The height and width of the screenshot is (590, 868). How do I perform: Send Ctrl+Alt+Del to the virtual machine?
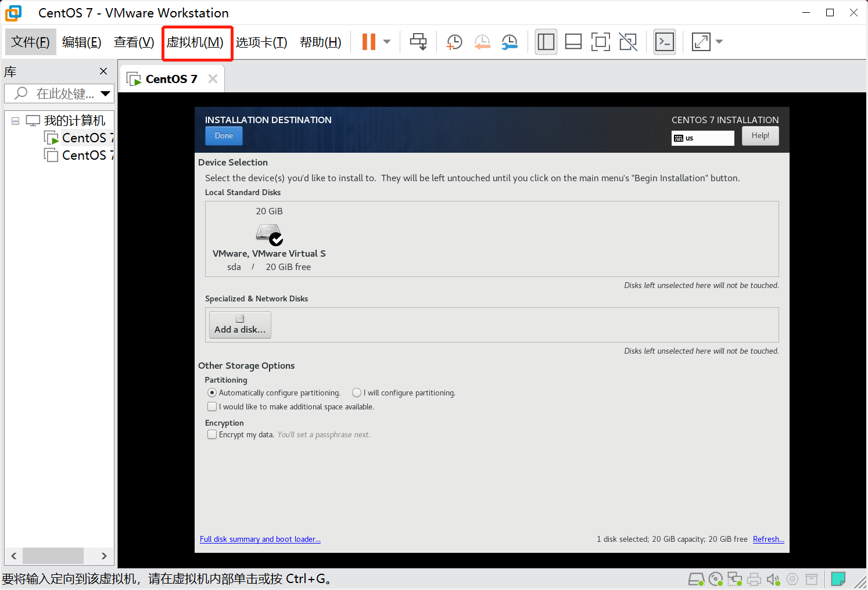(x=418, y=42)
